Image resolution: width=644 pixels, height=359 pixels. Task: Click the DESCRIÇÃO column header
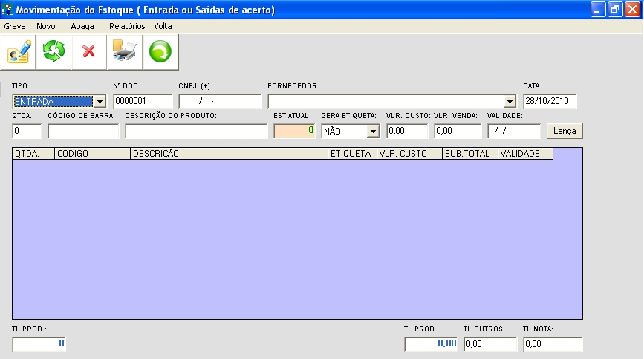pos(229,154)
